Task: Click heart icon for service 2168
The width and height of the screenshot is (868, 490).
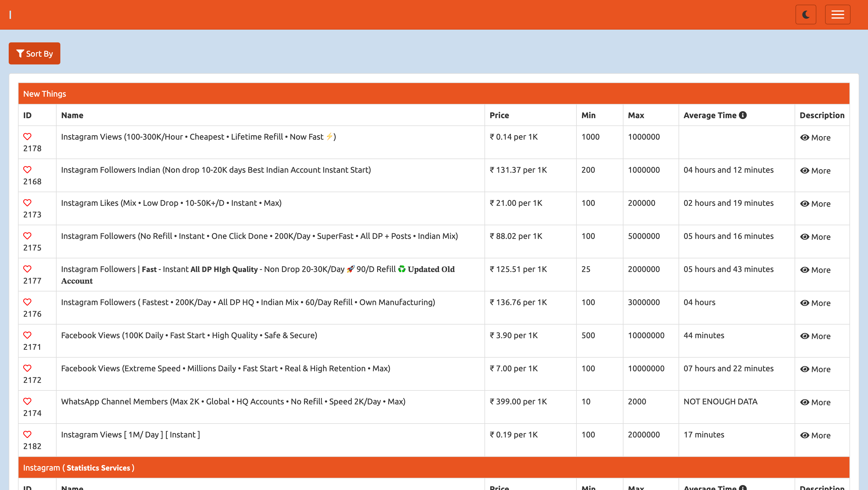Action: (x=27, y=170)
